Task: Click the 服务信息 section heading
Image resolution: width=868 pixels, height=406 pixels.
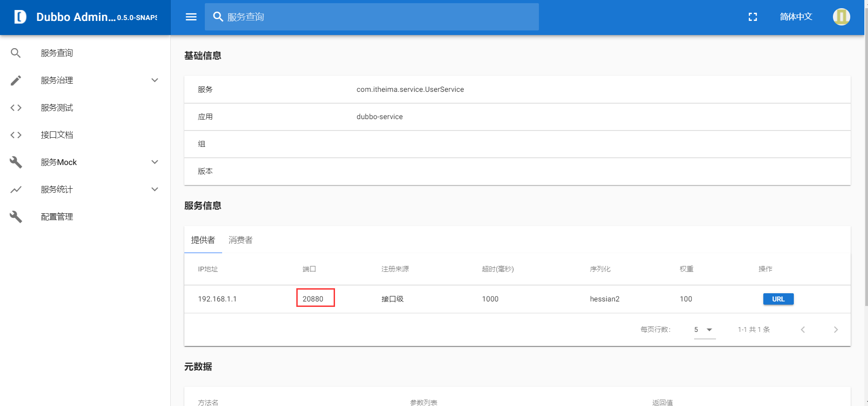Action: point(203,206)
